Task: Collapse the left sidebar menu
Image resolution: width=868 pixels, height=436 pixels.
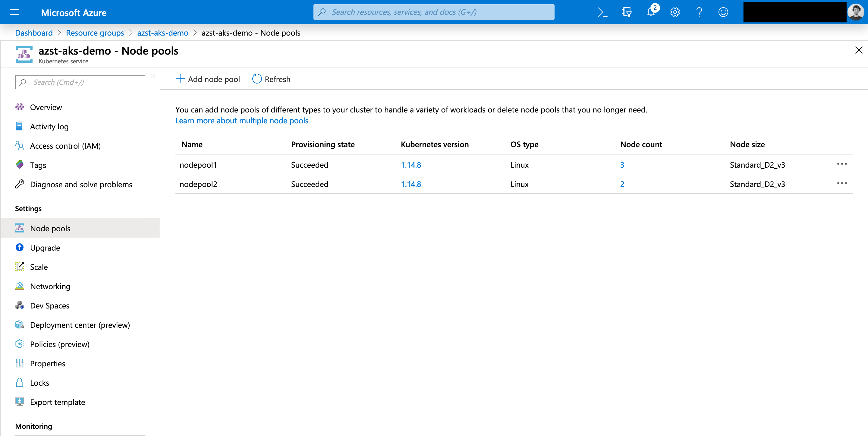Action: coord(152,76)
